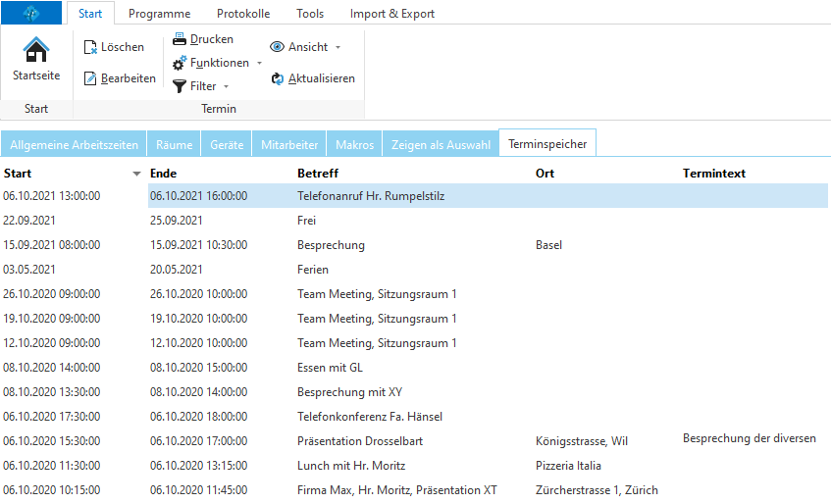Switch to the Start ribbon tab
831x504 pixels.
click(90, 14)
